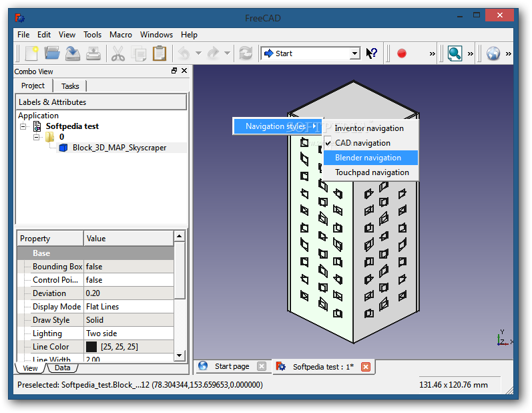532x413 pixels.
Task: Click the Draw Style Solid value
Action: 129,320
